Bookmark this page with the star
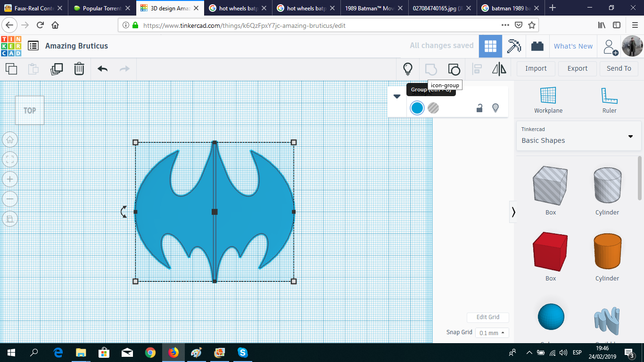Image resolution: width=644 pixels, height=362 pixels. [532, 25]
